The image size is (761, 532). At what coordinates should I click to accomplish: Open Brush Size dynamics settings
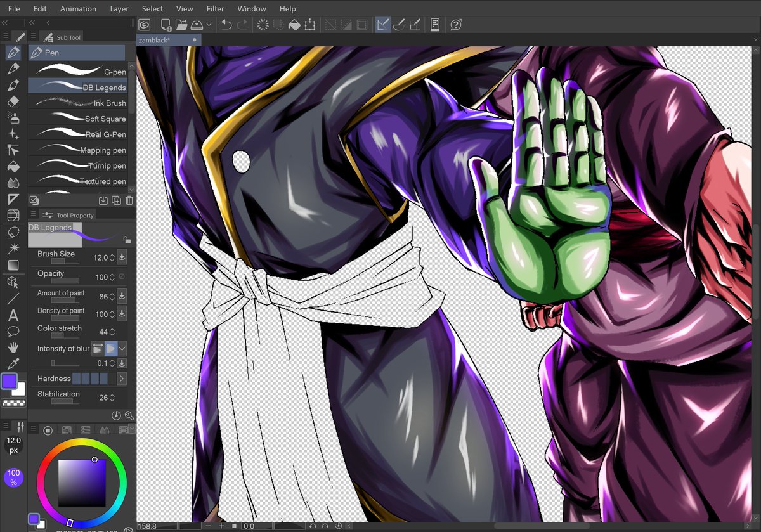[122, 257]
